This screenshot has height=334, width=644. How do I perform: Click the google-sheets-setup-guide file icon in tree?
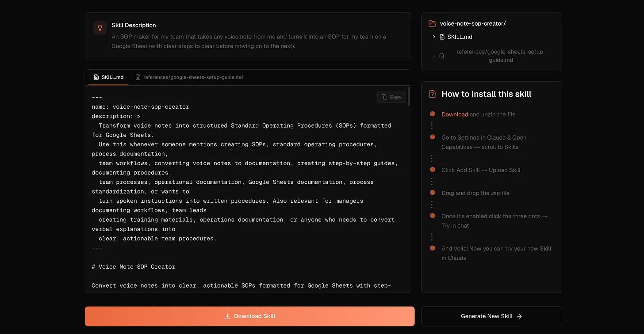[441, 56]
